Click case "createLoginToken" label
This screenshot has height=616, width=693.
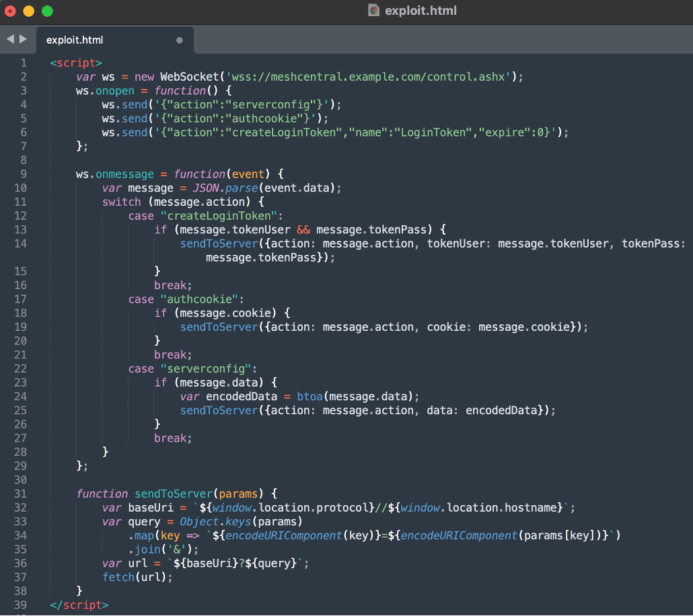205,216
